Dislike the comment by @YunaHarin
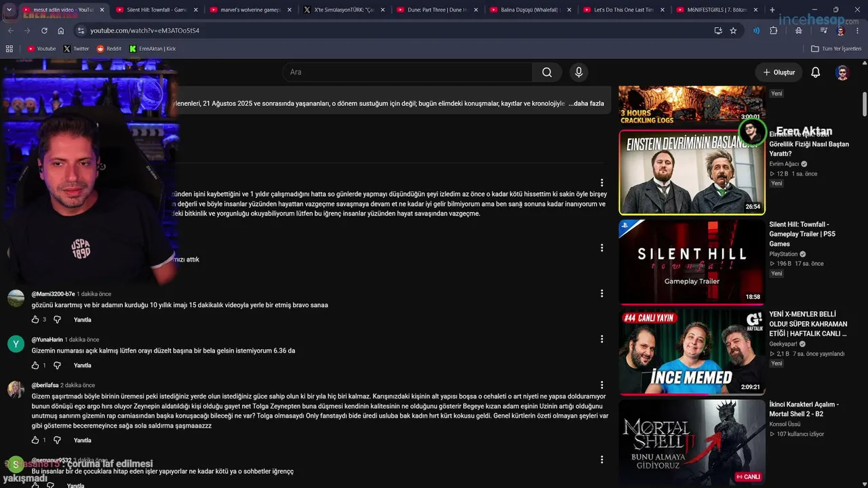Image resolution: width=868 pixels, height=488 pixels. pos(57,365)
